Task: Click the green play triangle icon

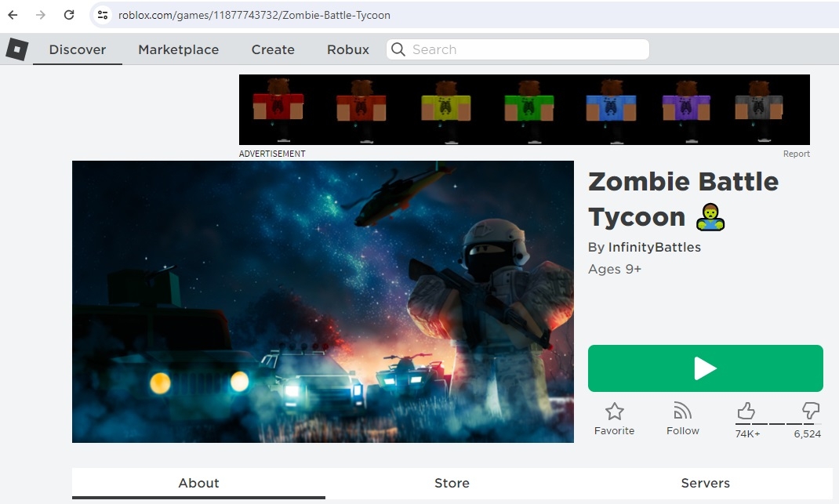Action: click(705, 368)
